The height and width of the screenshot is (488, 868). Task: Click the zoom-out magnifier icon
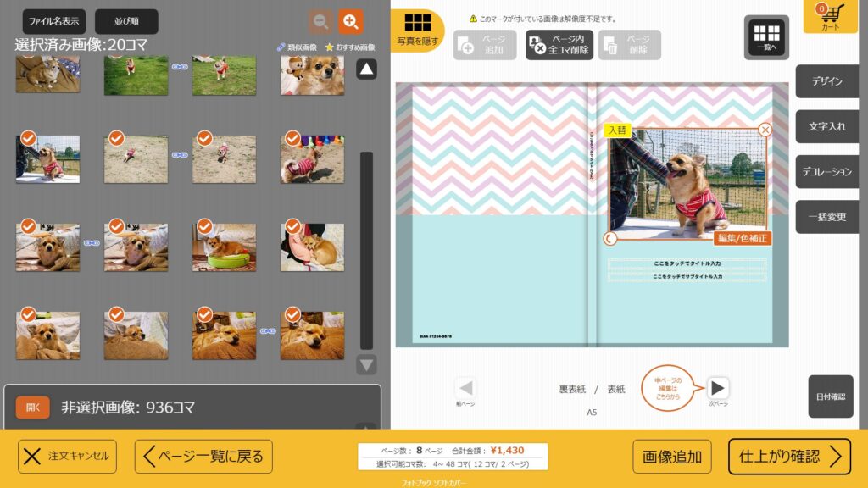coord(320,21)
